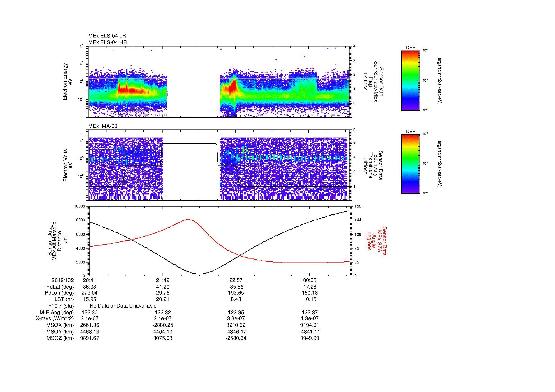Screen dimensions: 555x392
Task: Click the 'M-E Ang (deg)' row label
Action: pos(57,312)
